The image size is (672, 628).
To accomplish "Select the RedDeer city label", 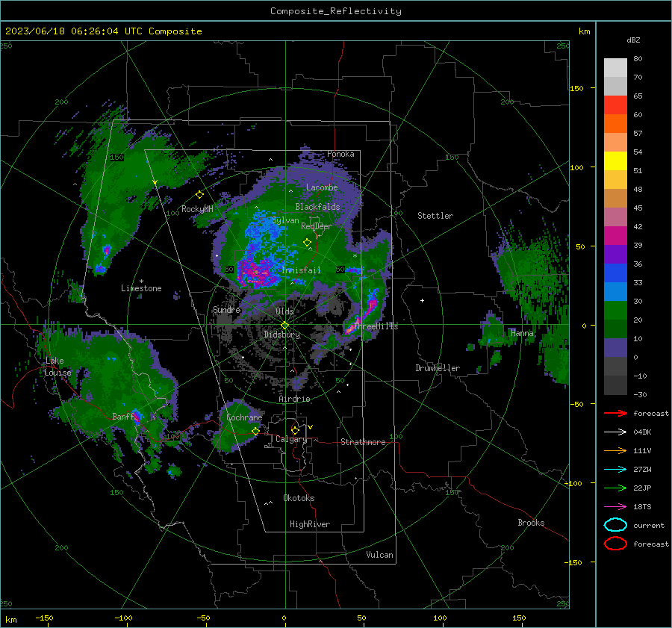I will tap(317, 226).
